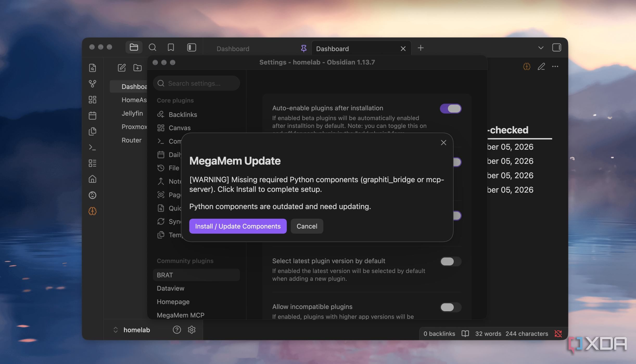Click the orange MegaMem brain ribbon icon
Image resolution: width=636 pixels, height=364 pixels.
(x=92, y=211)
